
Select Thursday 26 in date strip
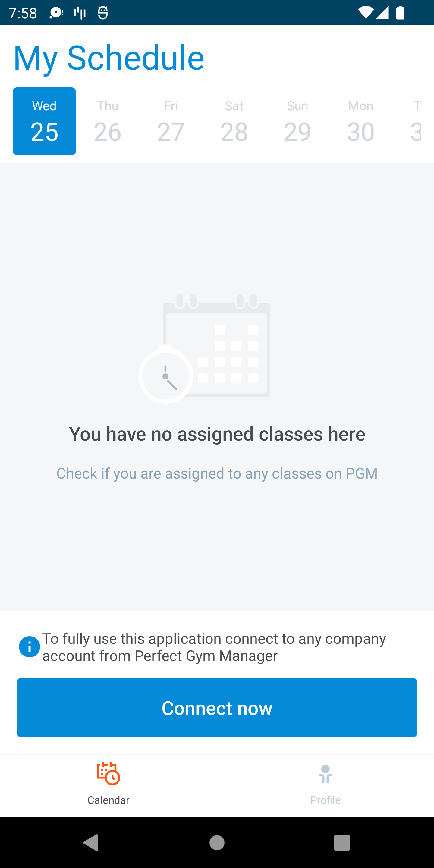pyautogui.click(x=108, y=121)
